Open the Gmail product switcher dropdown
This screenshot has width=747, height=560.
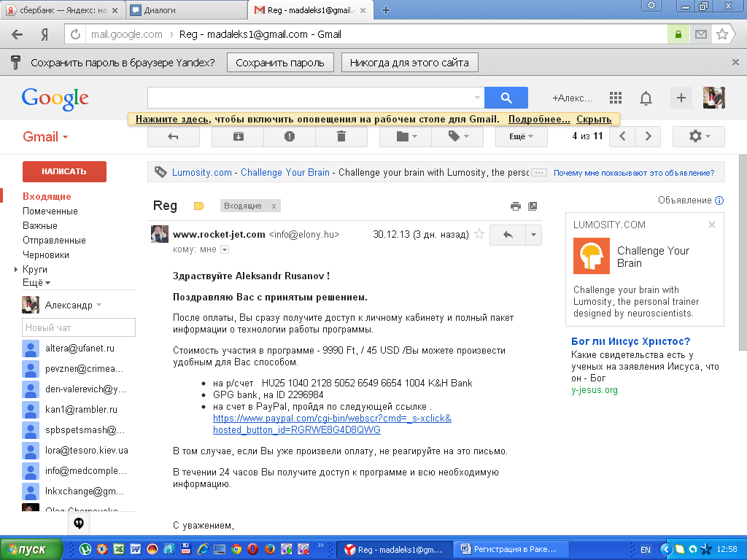coord(45,136)
